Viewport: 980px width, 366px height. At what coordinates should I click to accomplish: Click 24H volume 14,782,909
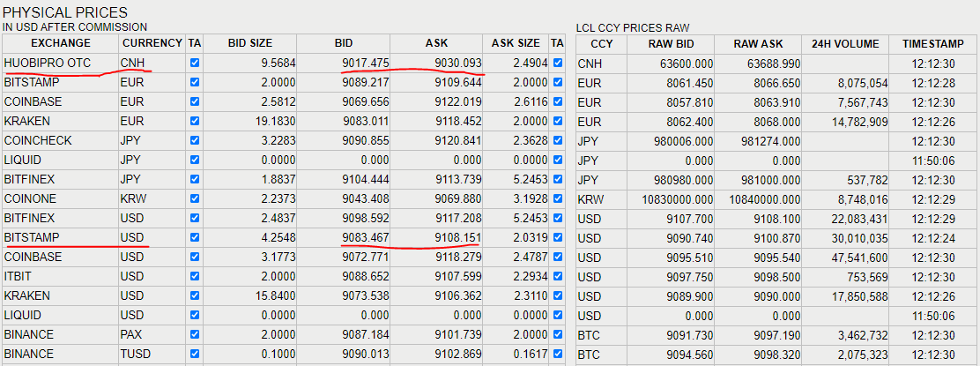coord(861,122)
